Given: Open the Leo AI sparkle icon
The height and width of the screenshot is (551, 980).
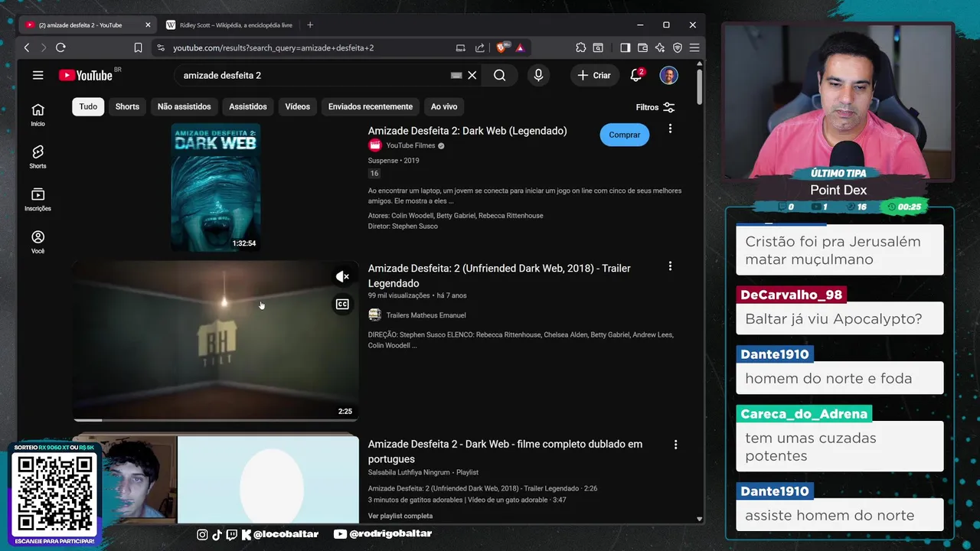Looking at the screenshot, I should click(x=660, y=47).
